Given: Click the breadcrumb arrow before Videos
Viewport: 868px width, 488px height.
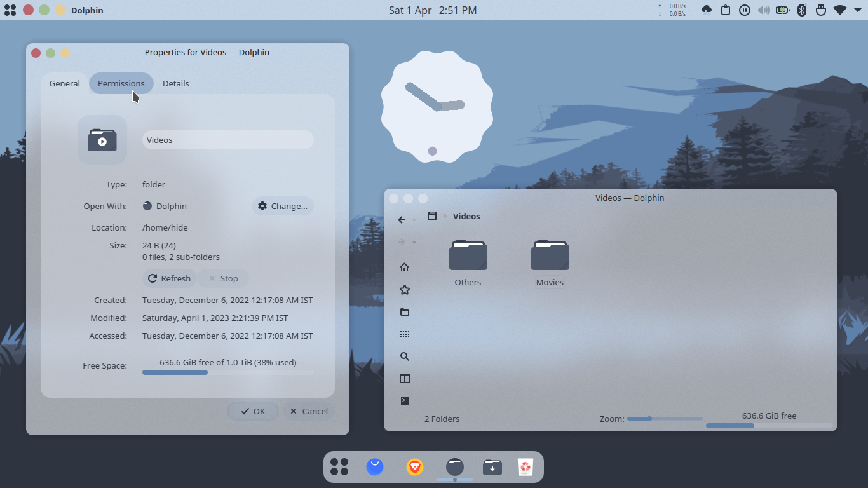Looking at the screenshot, I should point(445,217).
